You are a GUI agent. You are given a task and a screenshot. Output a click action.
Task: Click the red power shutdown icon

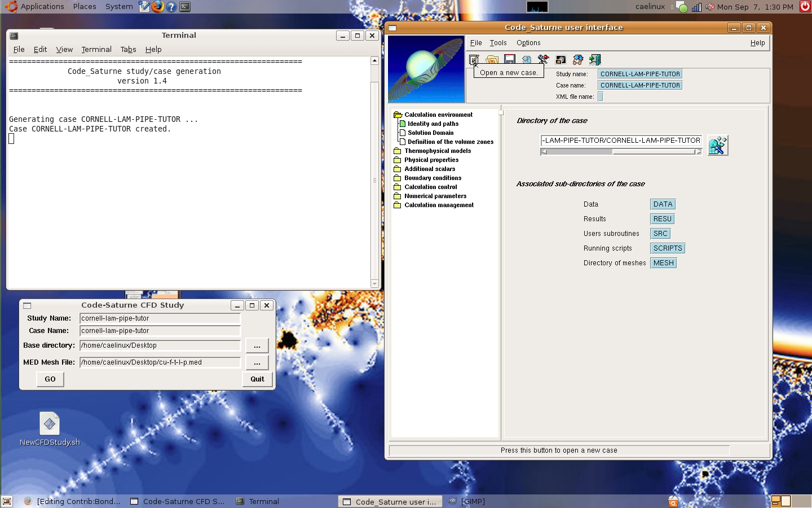click(x=805, y=7)
